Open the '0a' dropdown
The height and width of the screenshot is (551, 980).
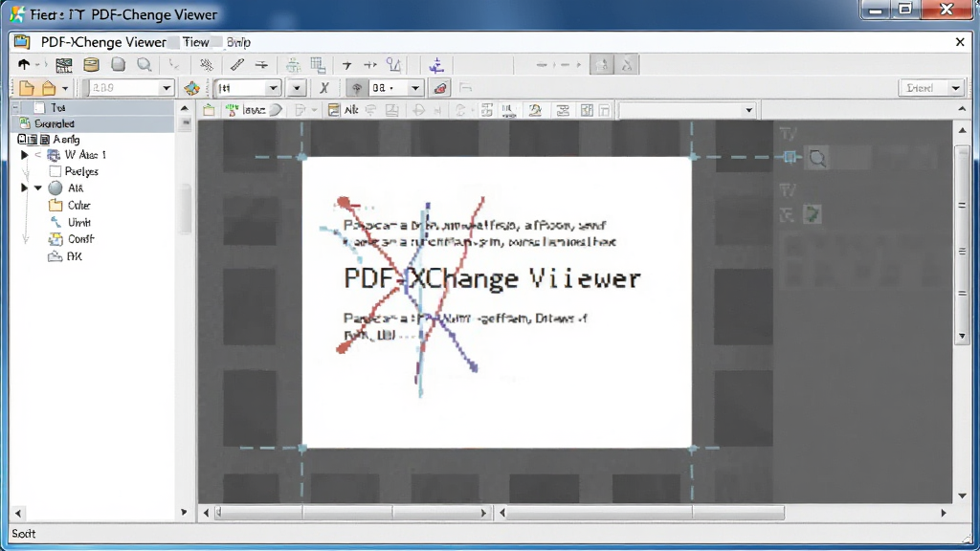pos(415,88)
